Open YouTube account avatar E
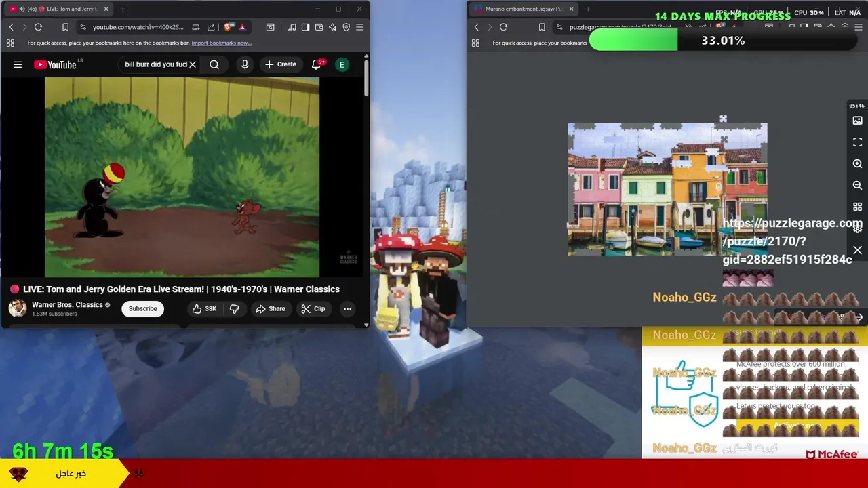Viewport: 868px width, 488px height. pyautogui.click(x=342, y=64)
